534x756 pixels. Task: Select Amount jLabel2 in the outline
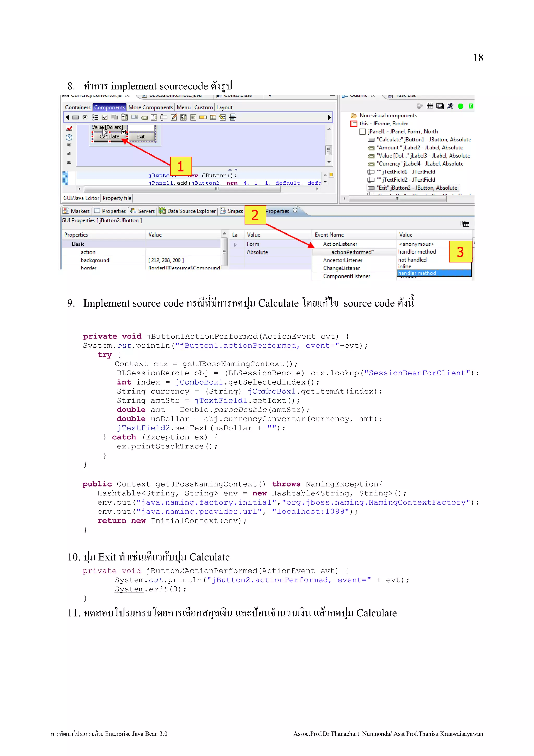tap(415, 148)
